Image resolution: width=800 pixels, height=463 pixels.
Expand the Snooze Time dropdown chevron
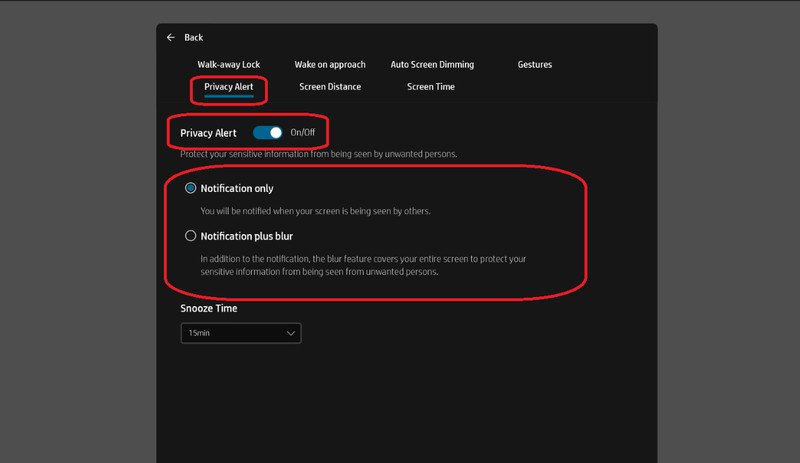291,332
